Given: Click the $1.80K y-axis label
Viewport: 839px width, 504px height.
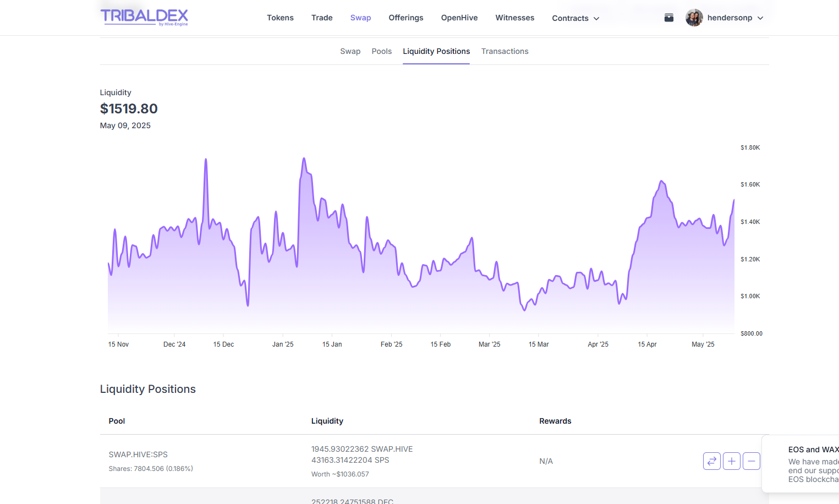Looking at the screenshot, I should (750, 147).
